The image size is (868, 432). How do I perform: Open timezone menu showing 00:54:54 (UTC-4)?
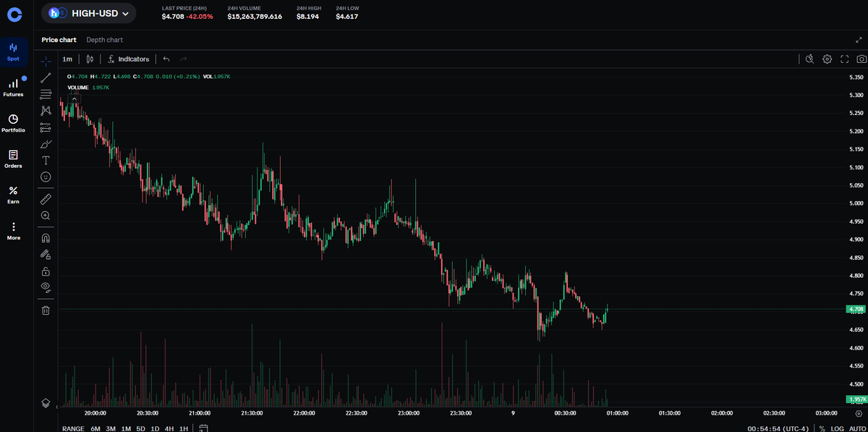point(778,428)
